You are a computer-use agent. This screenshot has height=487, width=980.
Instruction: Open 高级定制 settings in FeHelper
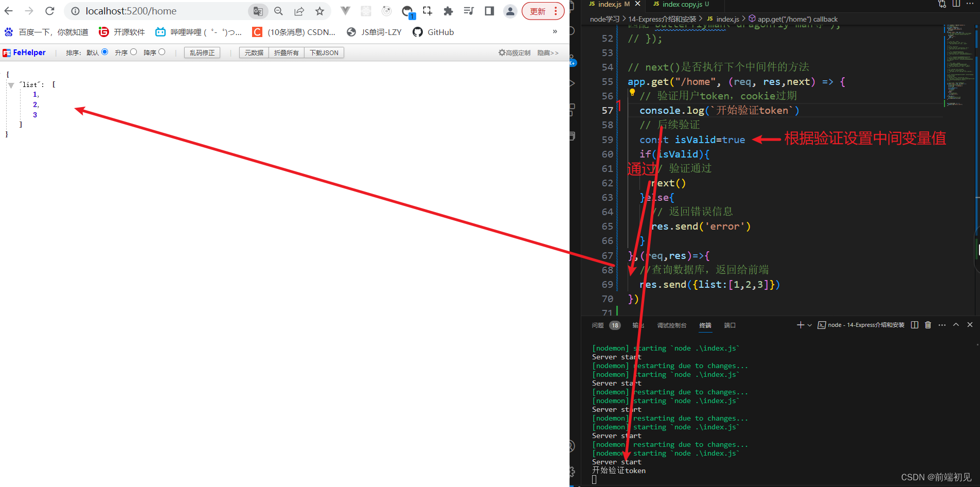click(x=514, y=53)
